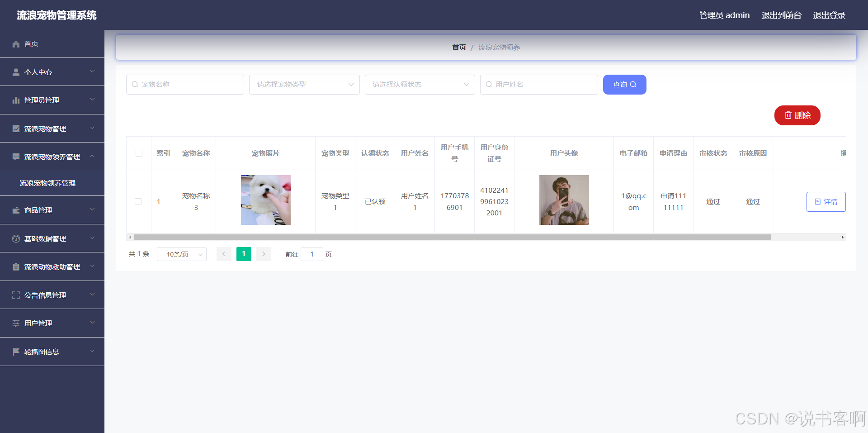The width and height of the screenshot is (868, 433).
Task: Click the home icon beside 首页
Action: click(16, 44)
